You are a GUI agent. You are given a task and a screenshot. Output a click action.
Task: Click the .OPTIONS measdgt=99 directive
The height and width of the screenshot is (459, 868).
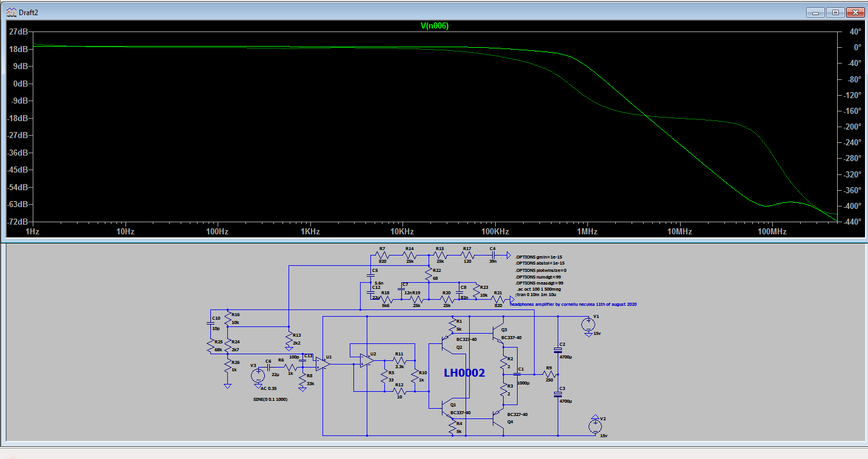[x=539, y=283]
